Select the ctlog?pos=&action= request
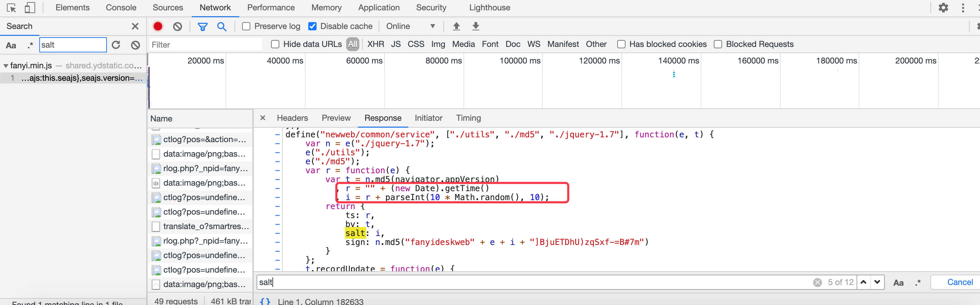980x305 pixels. pos(200,140)
